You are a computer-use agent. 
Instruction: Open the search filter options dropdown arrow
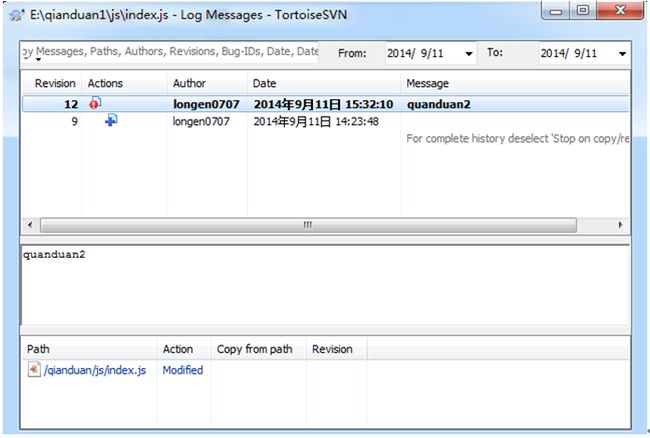tap(39, 60)
